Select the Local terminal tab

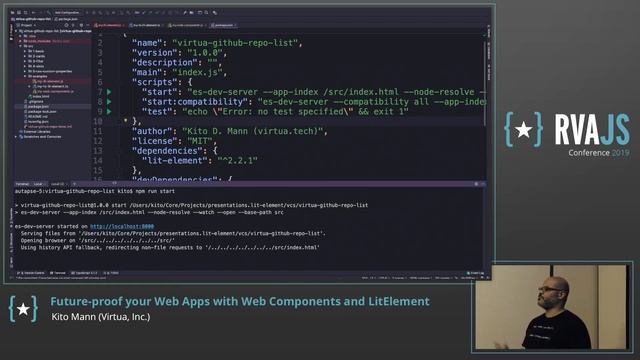coord(38,184)
